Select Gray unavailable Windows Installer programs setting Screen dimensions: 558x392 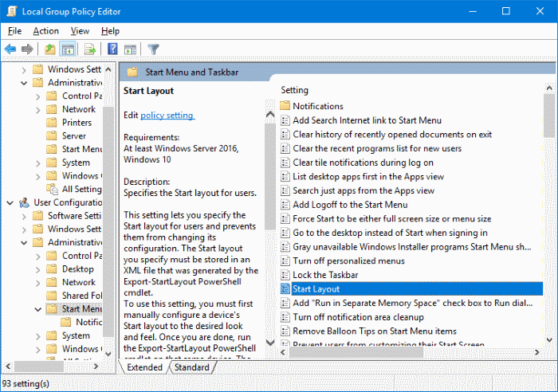click(x=412, y=247)
